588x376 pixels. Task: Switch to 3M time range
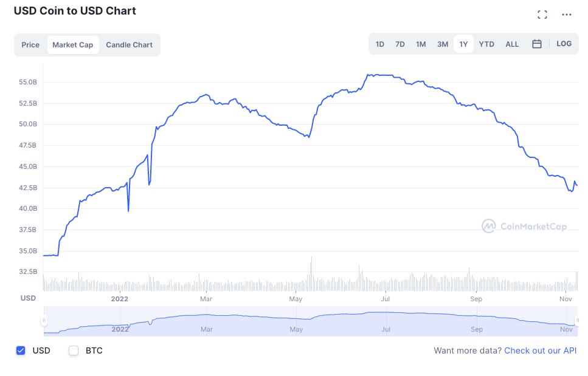click(443, 44)
